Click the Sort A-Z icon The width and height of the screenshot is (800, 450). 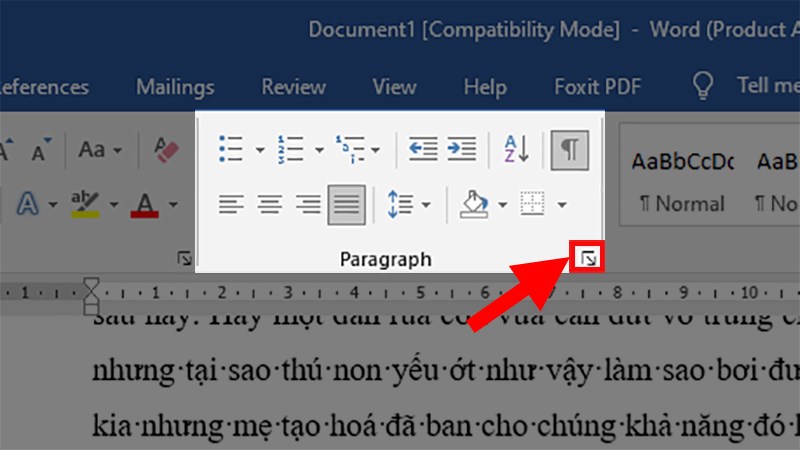(x=516, y=149)
